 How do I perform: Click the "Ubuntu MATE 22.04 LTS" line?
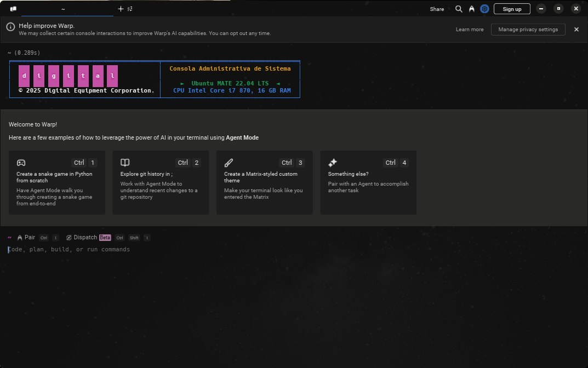tap(230, 83)
